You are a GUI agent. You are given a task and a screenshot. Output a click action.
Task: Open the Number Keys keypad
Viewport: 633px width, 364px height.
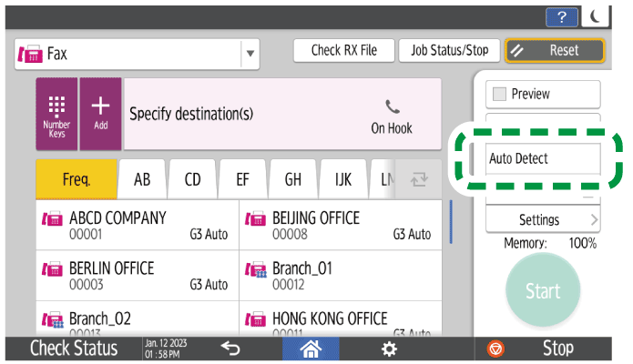(x=56, y=114)
